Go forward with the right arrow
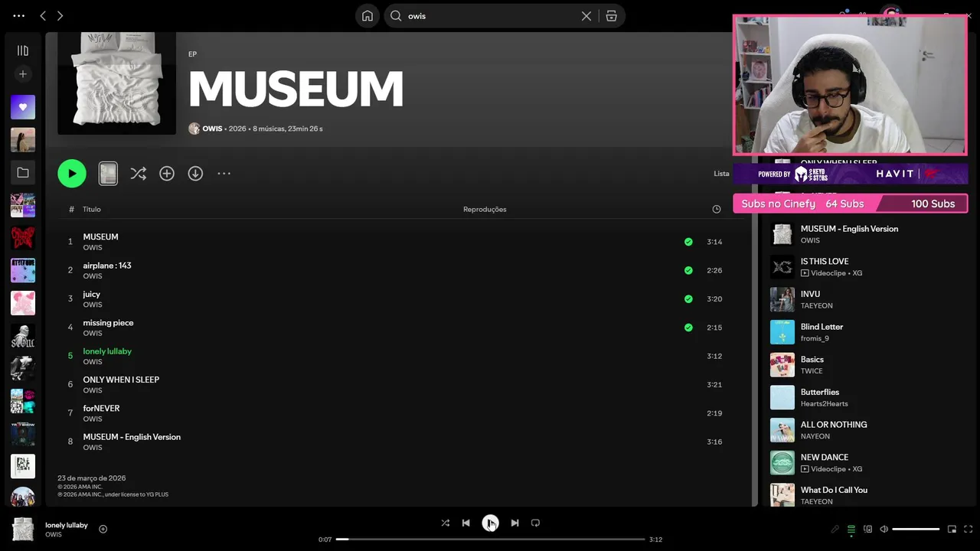The height and width of the screenshot is (551, 980). pos(60,15)
